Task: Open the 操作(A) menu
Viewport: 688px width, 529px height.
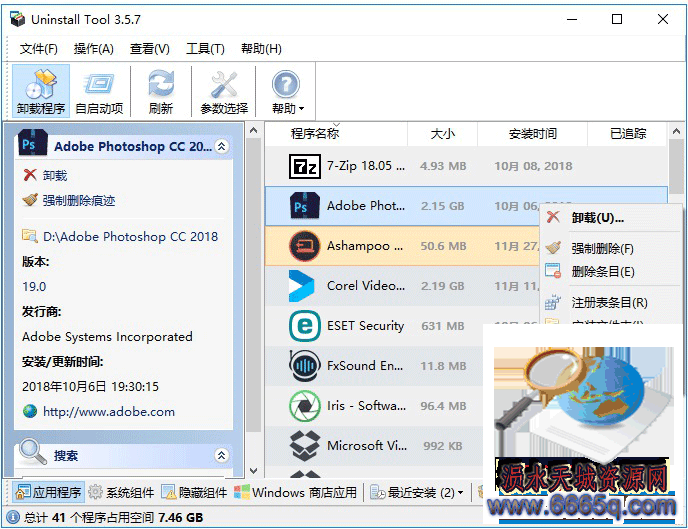Action: pyautogui.click(x=93, y=48)
